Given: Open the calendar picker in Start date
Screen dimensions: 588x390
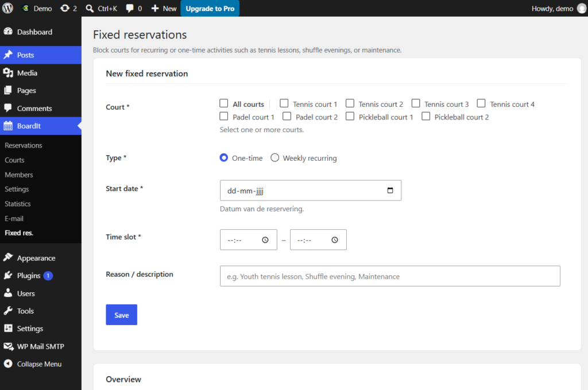Looking at the screenshot, I should point(390,191).
